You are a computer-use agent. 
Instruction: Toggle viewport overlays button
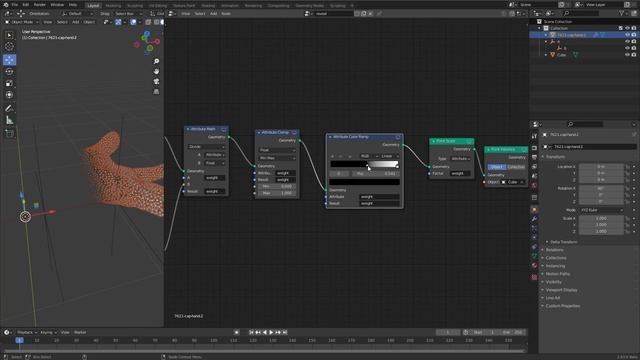click(133, 22)
